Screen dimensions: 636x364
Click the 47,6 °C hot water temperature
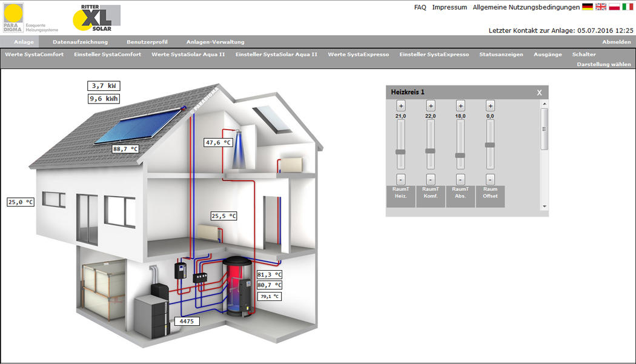(218, 142)
